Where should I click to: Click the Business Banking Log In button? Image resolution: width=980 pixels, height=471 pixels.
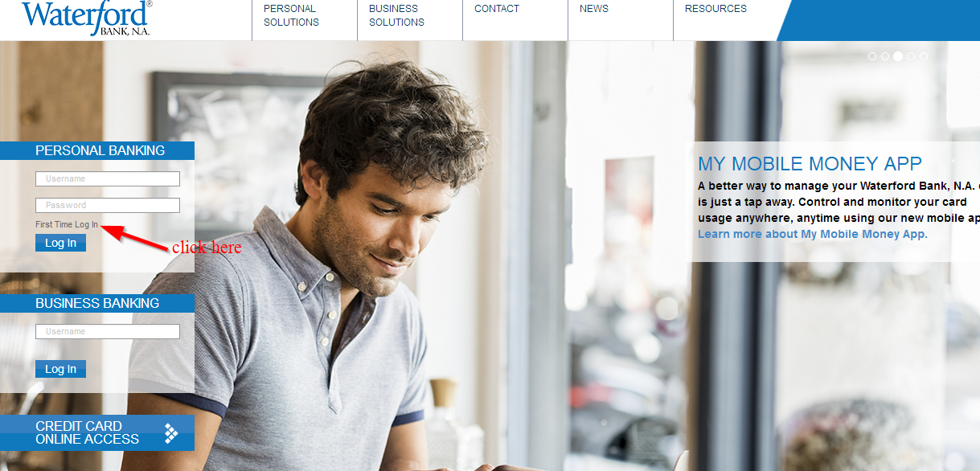60,369
